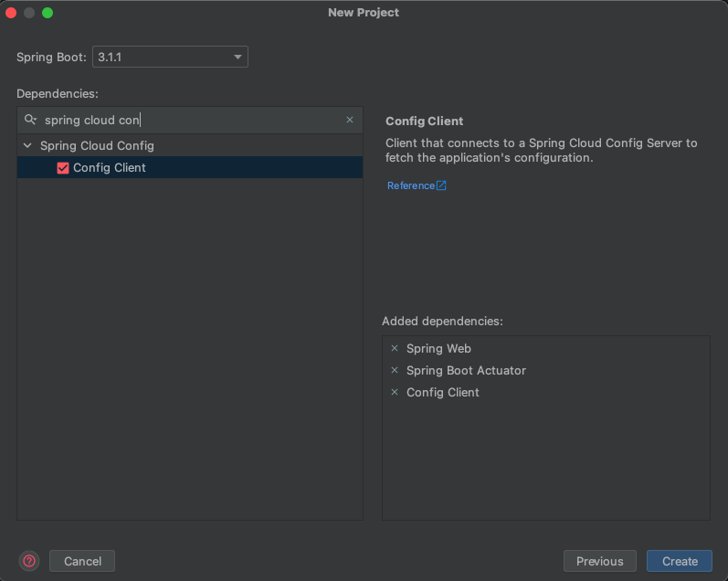Image resolution: width=728 pixels, height=581 pixels.
Task: Click the Config Client entry in added dependencies
Action: tap(442, 392)
